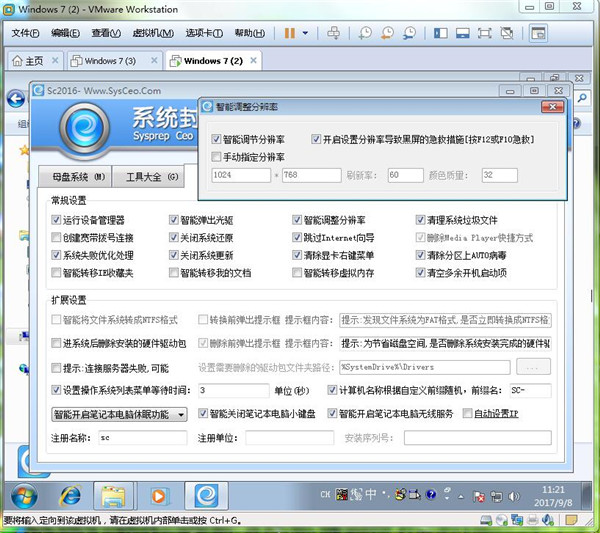This screenshot has width=600, height=533.
Task: Select the 母盘系统 (M) tab
Action: [75, 177]
